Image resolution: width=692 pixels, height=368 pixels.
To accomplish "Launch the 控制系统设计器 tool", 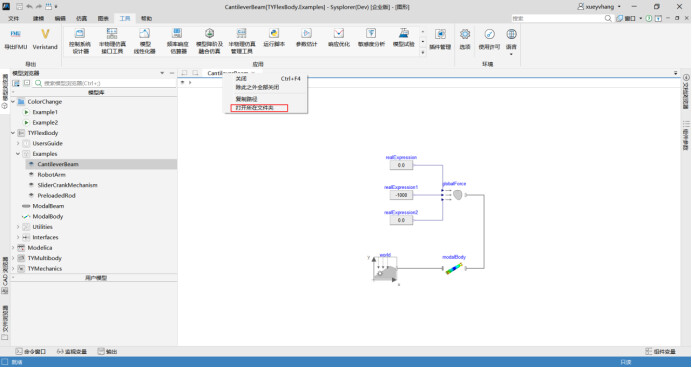I will pyautogui.click(x=80, y=41).
